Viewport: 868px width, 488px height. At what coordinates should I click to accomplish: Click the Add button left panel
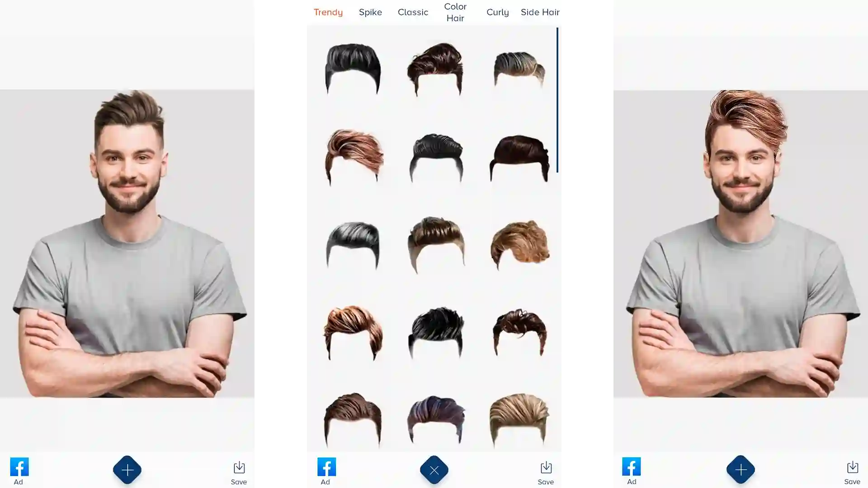(127, 469)
